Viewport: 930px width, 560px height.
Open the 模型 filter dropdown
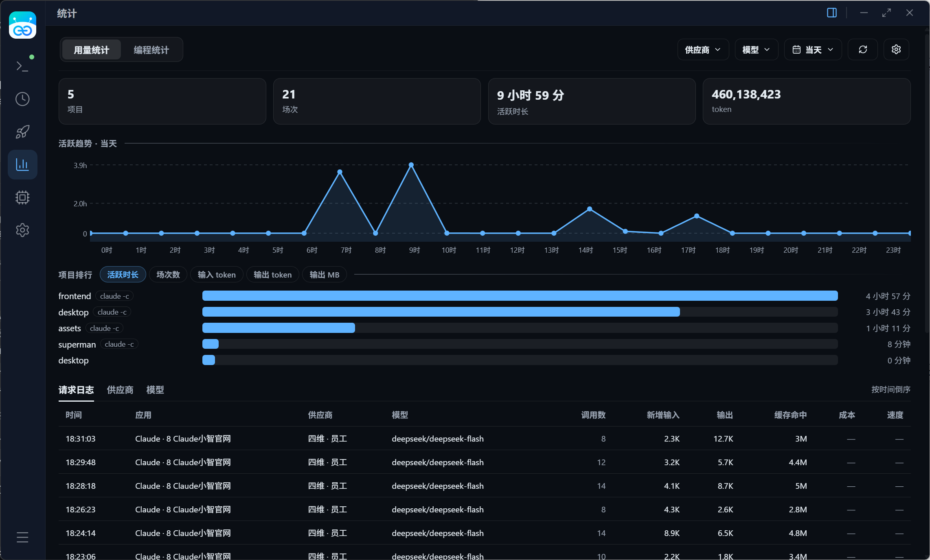757,50
